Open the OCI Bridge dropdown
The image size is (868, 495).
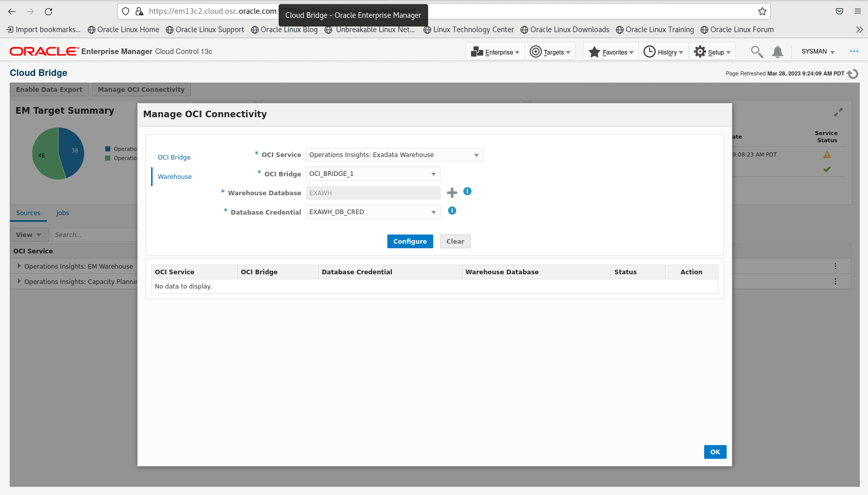(x=373, y=174)
